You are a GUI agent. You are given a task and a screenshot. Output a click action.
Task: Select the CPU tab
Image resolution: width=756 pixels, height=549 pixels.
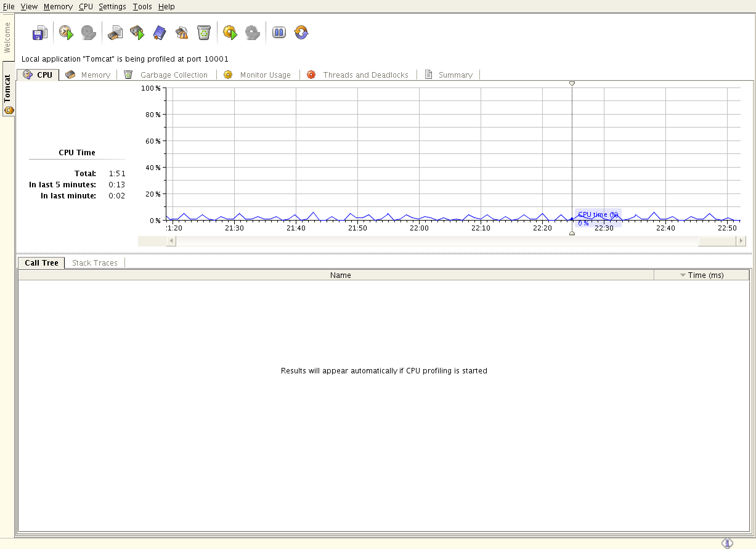(38, 75)
